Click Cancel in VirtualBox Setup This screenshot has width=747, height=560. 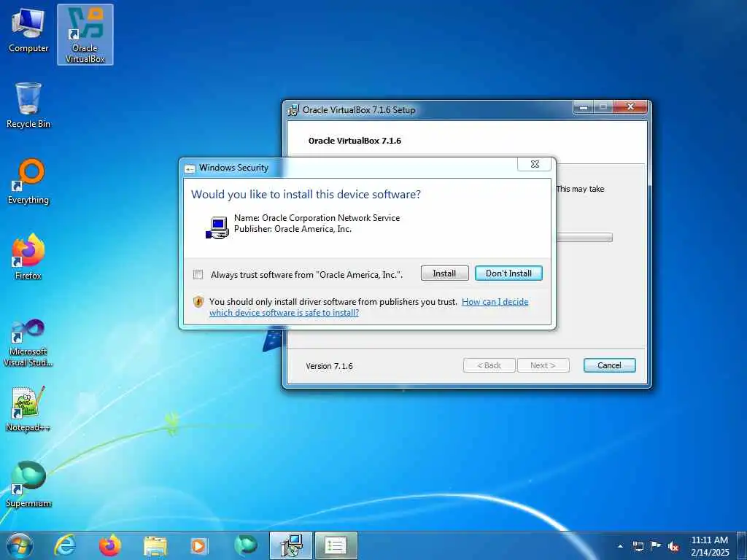coord(609,365)
